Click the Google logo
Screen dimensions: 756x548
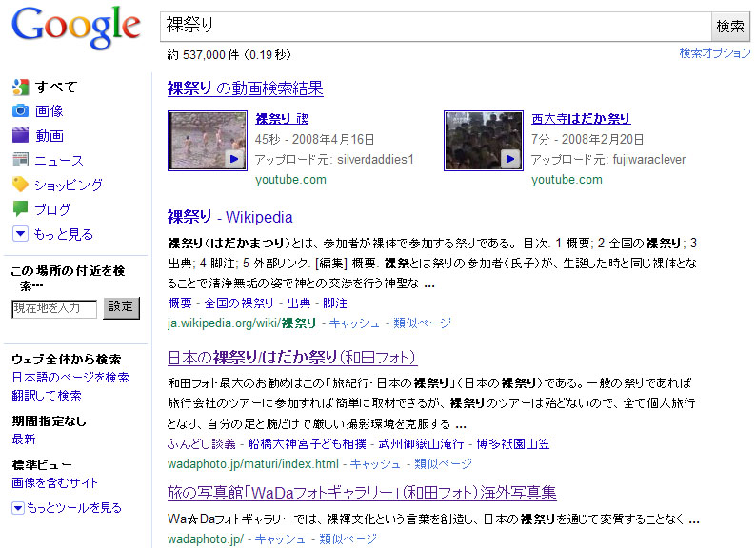coord(76,28)
